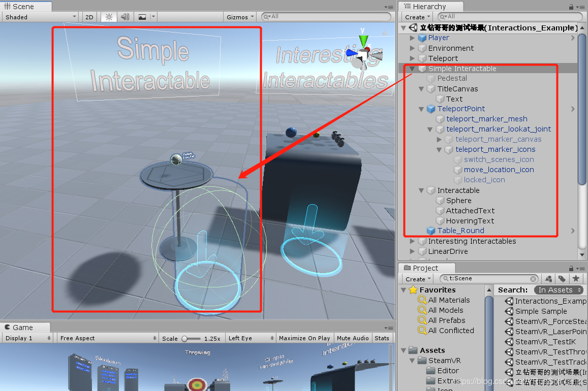Image resolution: width=588 pixels, height=391 pixels.
Task: Collapse the TitleCanvas object
Action: pos(421,89)
